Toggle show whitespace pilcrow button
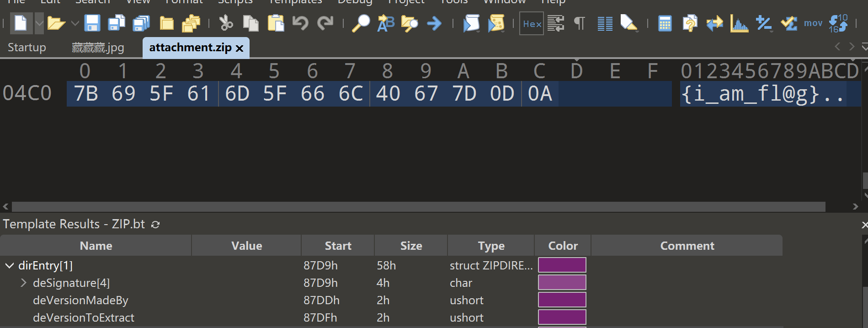Screen dimensions: 868x328 579,23
